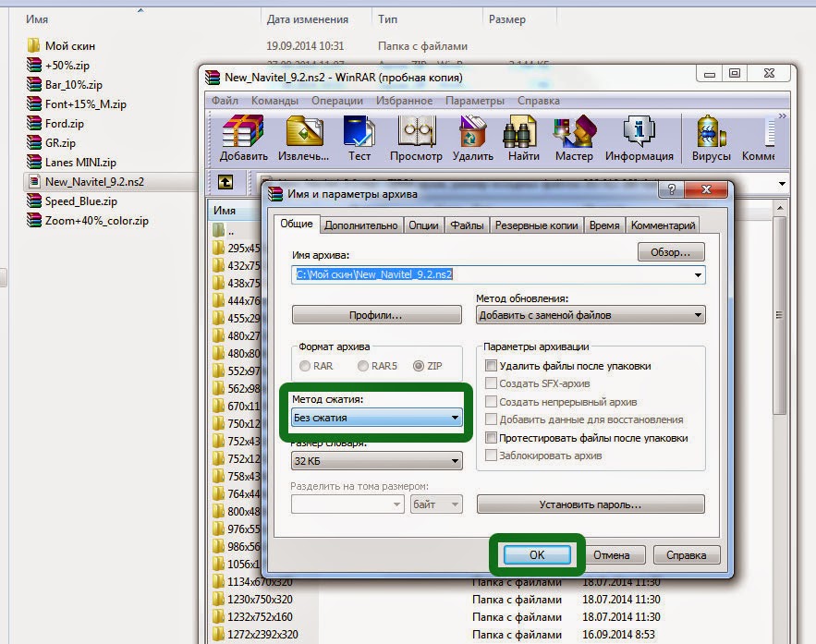Click the OK button
Screen dimensions: 816x644
tap(537, 555)
